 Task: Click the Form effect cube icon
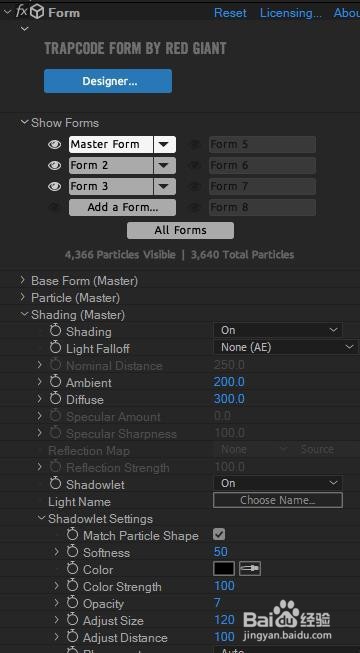[37, 12]
